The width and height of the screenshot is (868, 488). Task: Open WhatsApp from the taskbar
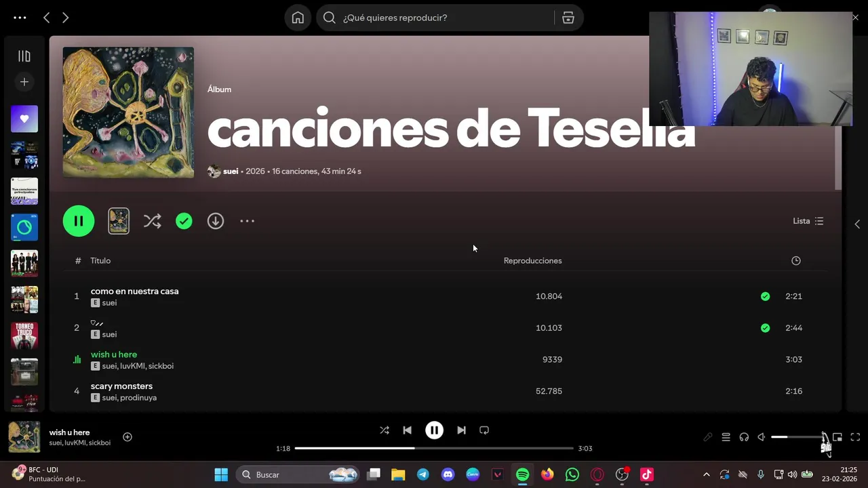tap(572, 474)
